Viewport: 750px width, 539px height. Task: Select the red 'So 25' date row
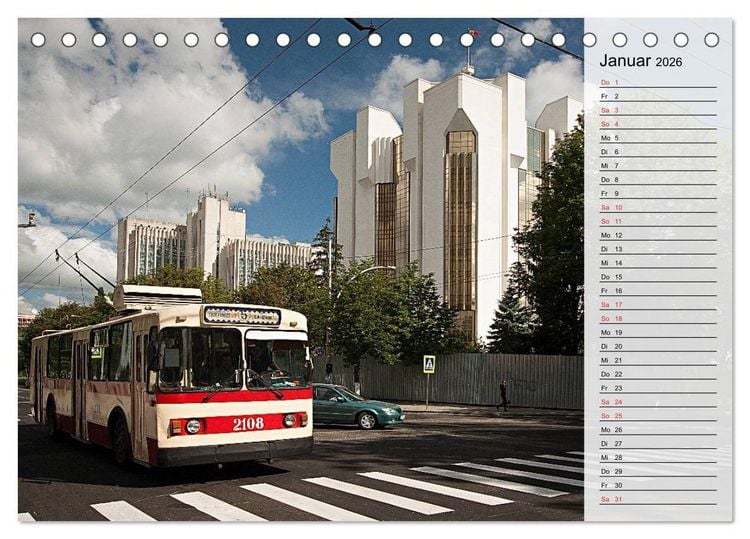658,416
